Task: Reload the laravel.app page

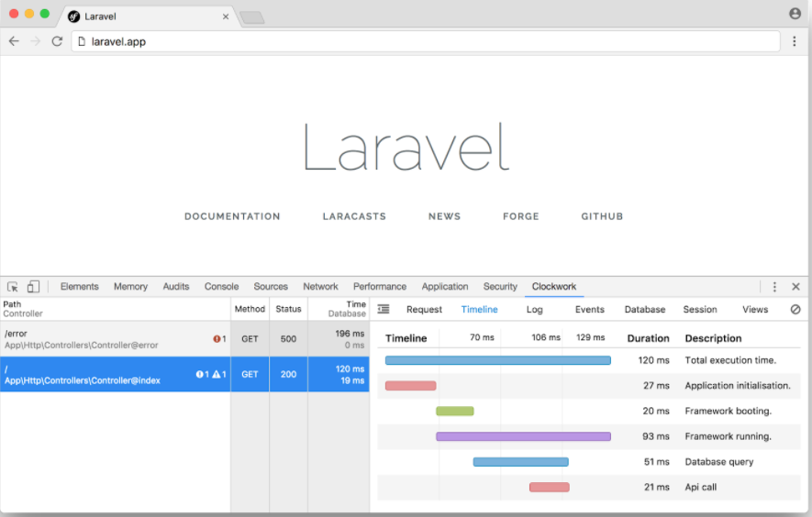Action: click(57, 41)
